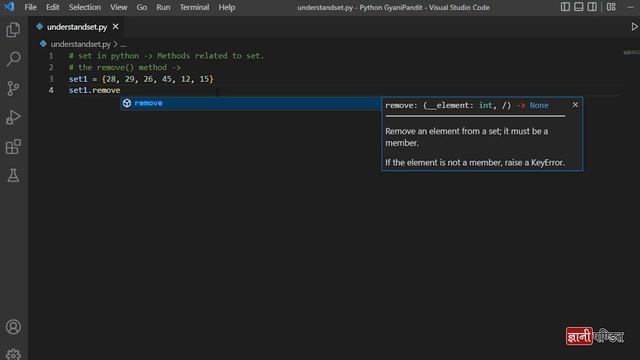Open the Run and Debug view

click(x=13, y=118)
